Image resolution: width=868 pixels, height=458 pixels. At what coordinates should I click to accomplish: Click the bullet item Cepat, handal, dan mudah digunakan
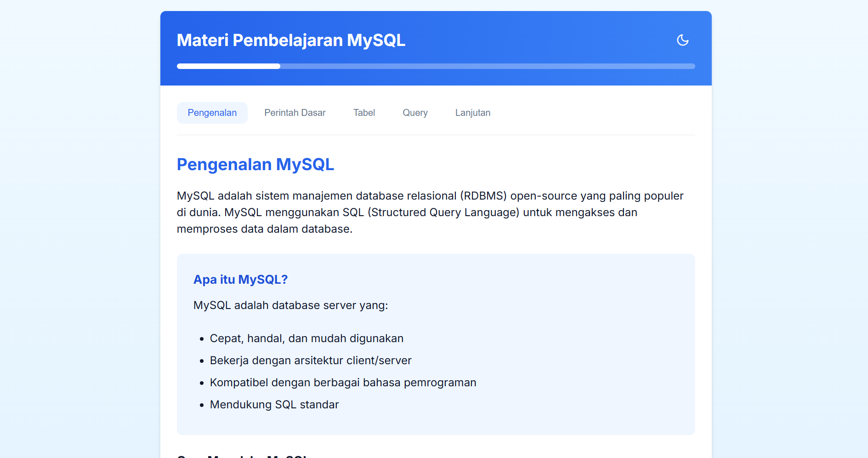(306, 338)
